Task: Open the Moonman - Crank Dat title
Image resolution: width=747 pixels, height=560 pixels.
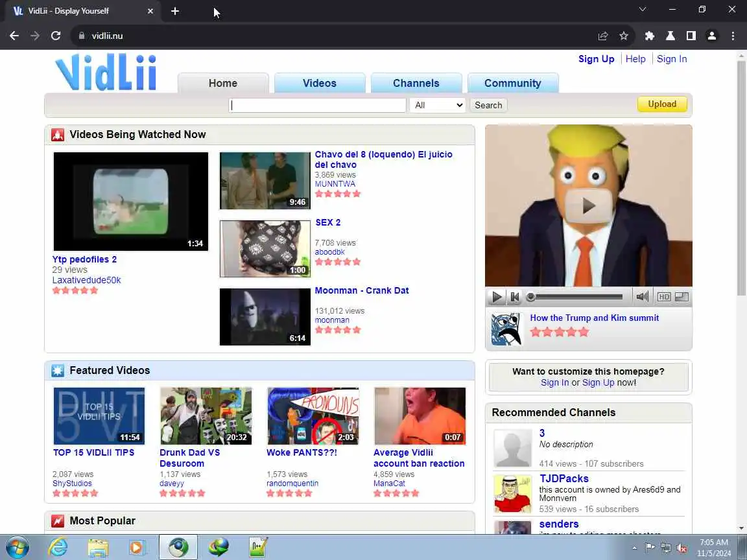Action: click(x=362, y=290)
